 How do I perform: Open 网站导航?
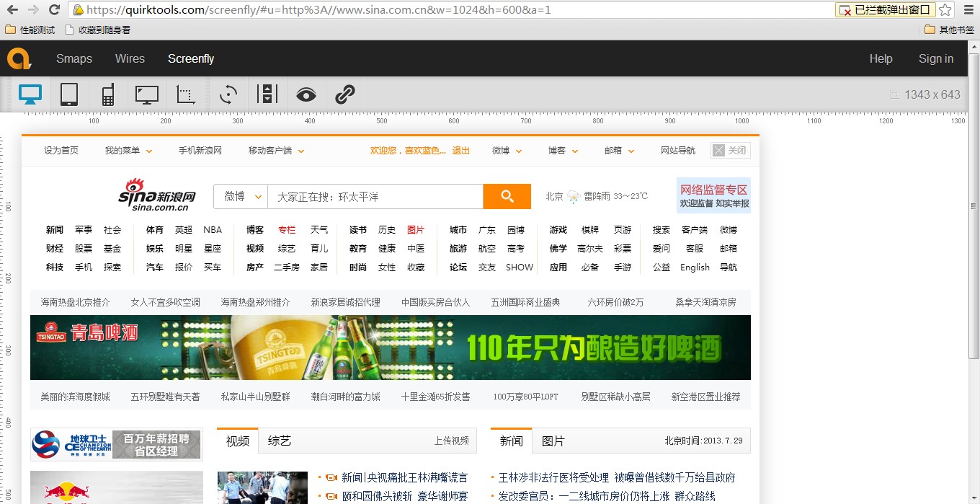(678, 151)
